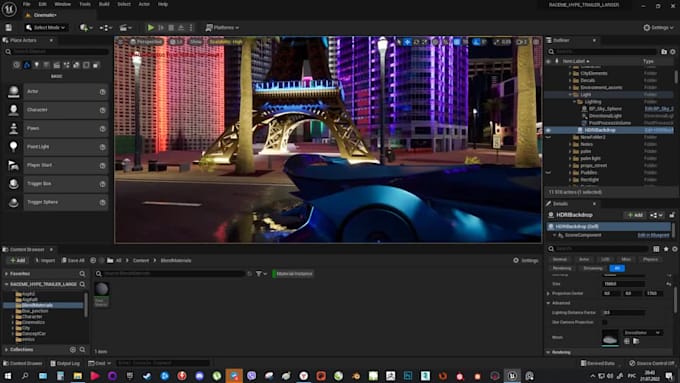
Task: Open the Window menu
Action: [62, 4]
